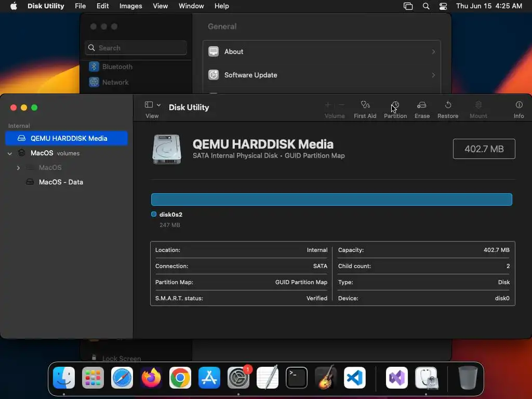Open About in System Settings window
Image resolution: width=532 pixels, height=399 pixels.
tap(322, 51)
